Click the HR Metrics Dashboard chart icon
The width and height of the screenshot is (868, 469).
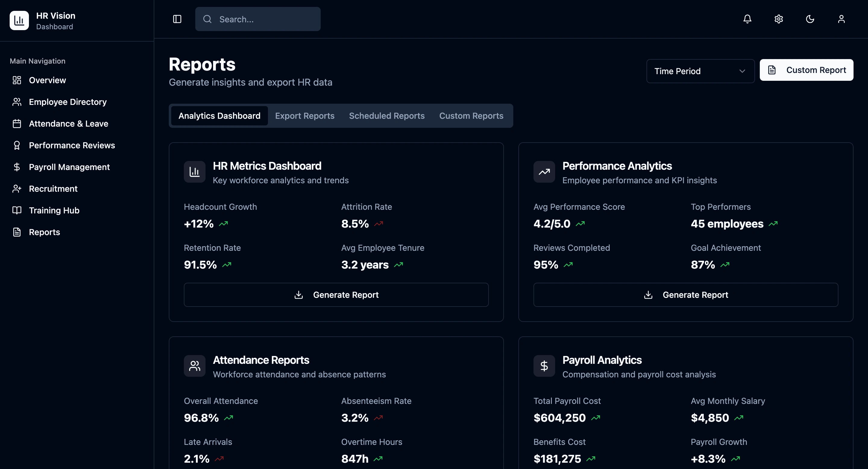click(194, 172)
